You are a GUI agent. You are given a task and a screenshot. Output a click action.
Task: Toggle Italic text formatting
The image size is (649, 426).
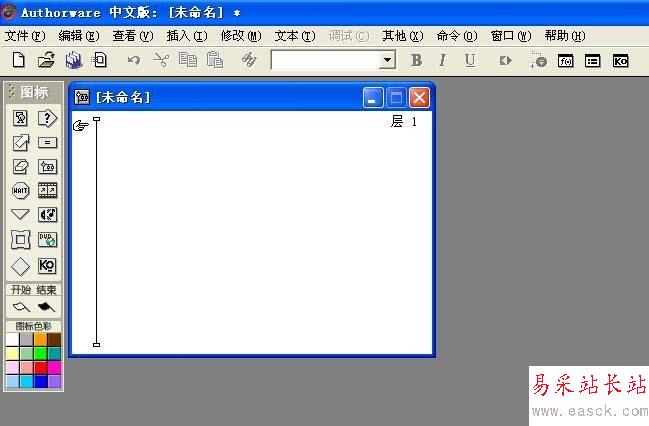tap(442, 60)
